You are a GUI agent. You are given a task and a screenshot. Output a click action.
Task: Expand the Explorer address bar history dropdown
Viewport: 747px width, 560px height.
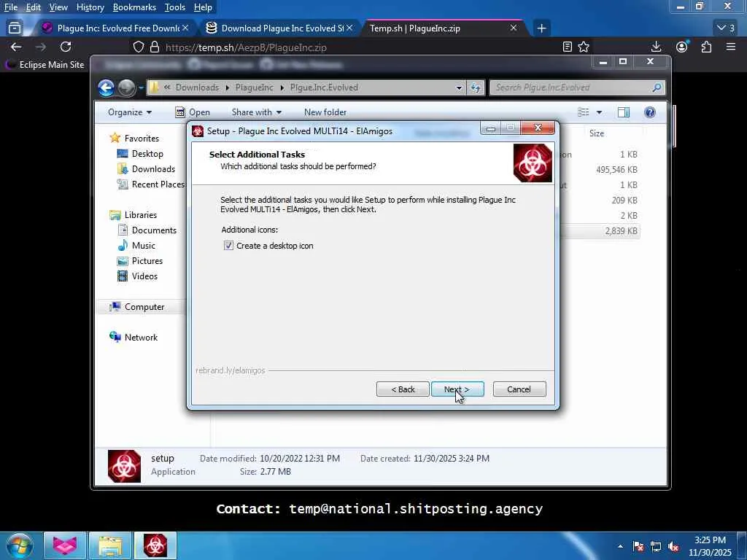coord(459,87)
